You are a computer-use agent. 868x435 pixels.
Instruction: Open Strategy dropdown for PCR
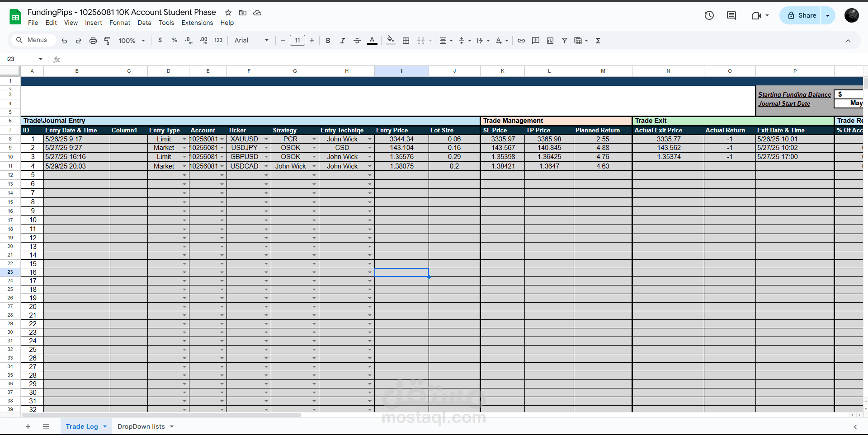[314, 139]
